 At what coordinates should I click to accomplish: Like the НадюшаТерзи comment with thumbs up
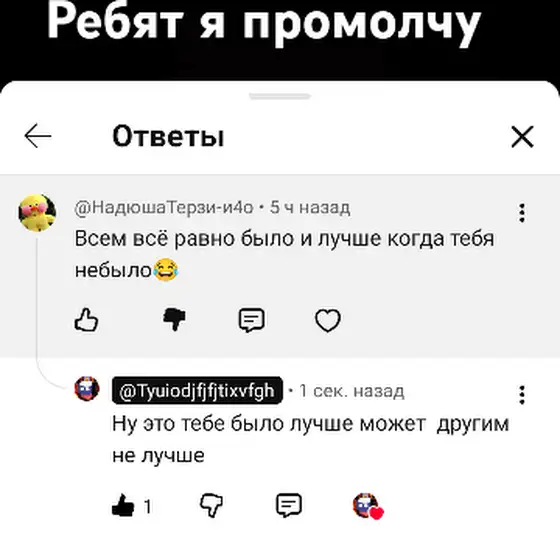tap(86, 320)
